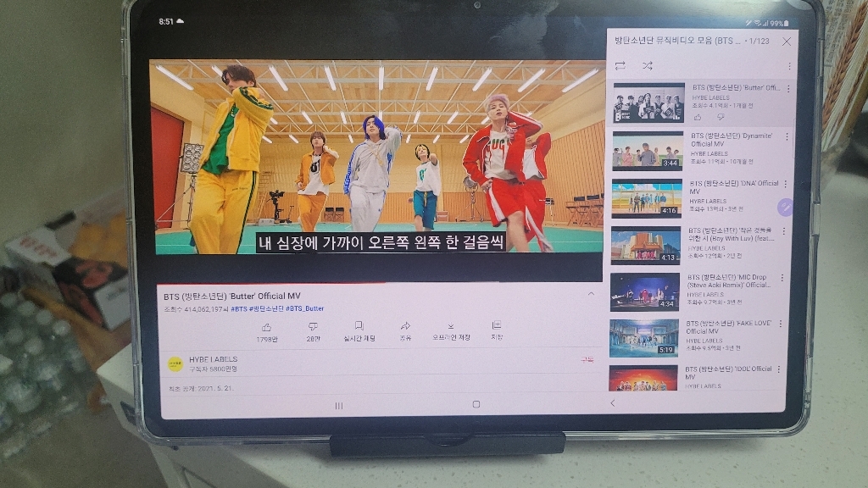Tap Android back button

[x=612, y=402]
